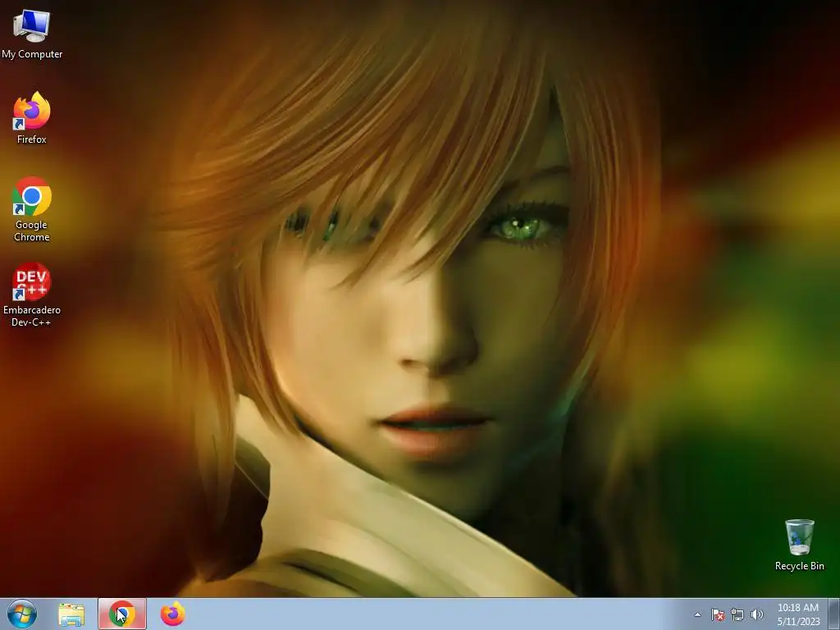Select the Recycle Bin icon
Screen dimensions: 840x630
click(799, 545)
